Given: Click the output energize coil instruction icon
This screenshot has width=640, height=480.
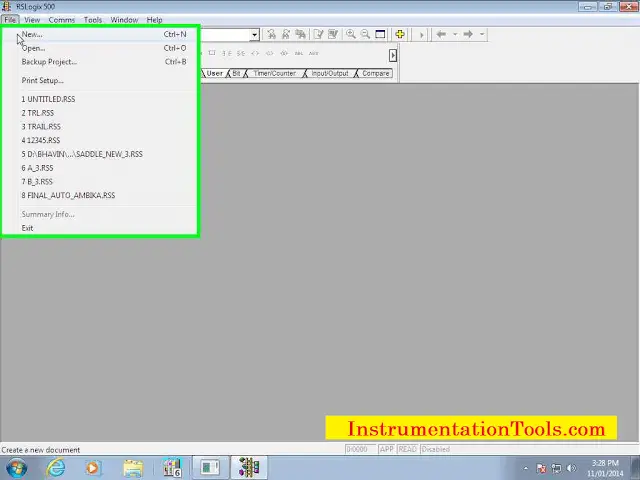Looking at the screenshot, I should (255, 53).
